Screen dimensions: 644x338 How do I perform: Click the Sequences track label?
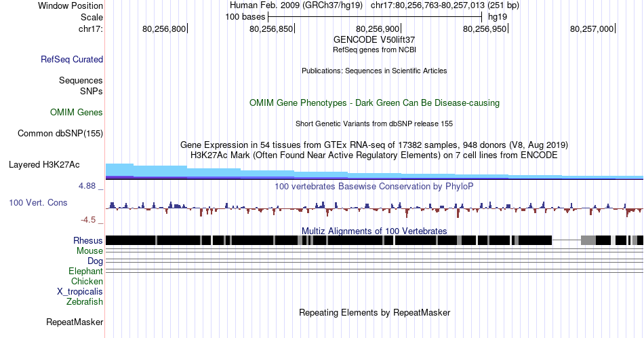[81, 80]
